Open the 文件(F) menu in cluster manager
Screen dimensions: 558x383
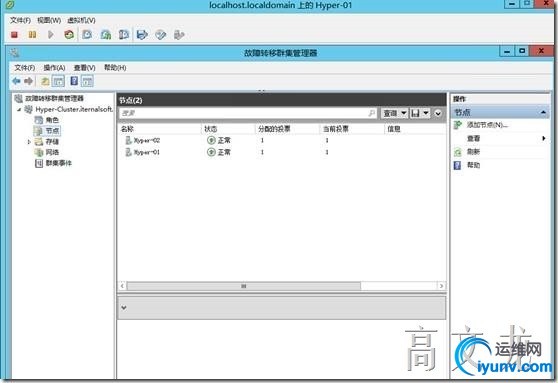25,68
